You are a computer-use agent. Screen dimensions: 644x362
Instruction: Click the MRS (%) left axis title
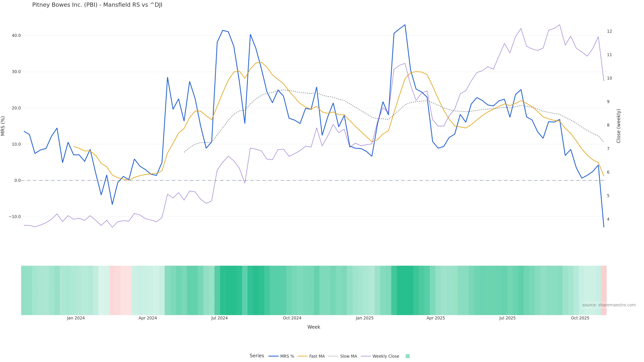coord(3,126)
